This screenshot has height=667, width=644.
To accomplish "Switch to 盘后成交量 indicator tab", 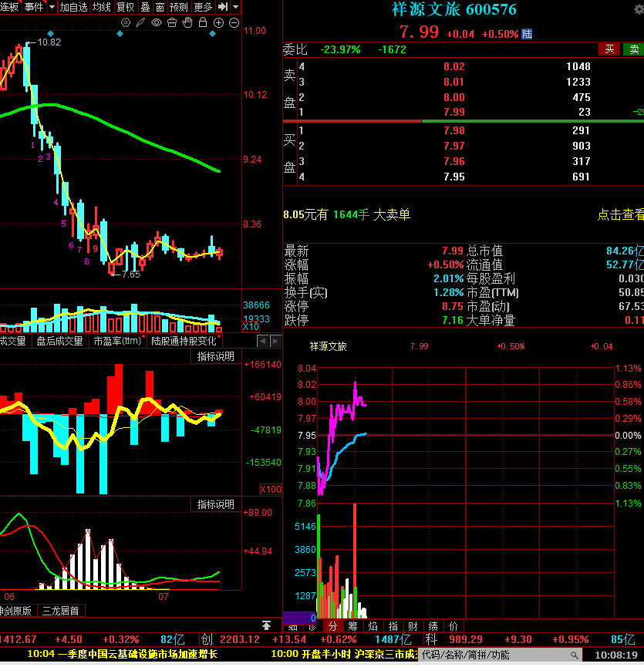I will click(59, 341).
